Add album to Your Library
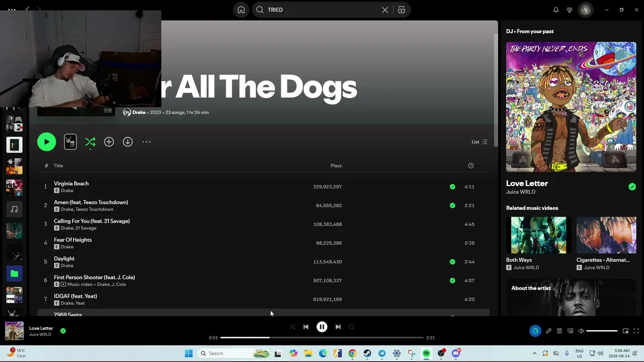 [x=109, y=142]
